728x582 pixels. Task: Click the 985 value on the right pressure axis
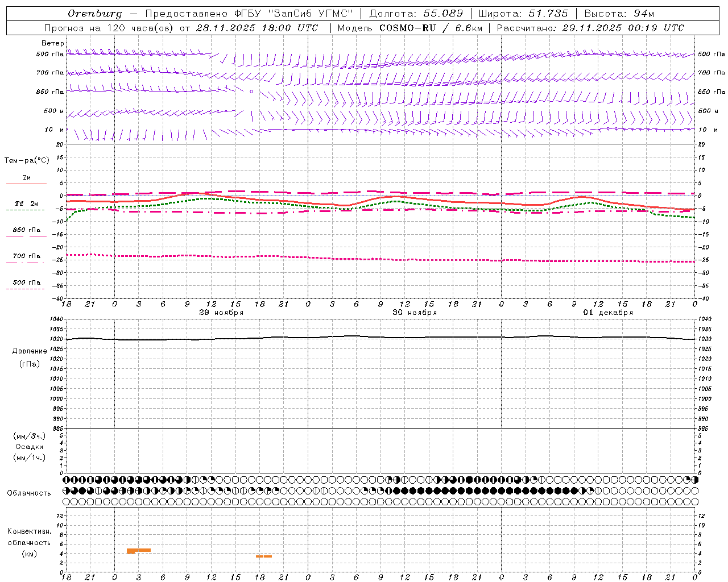click(x=704, y=429)
